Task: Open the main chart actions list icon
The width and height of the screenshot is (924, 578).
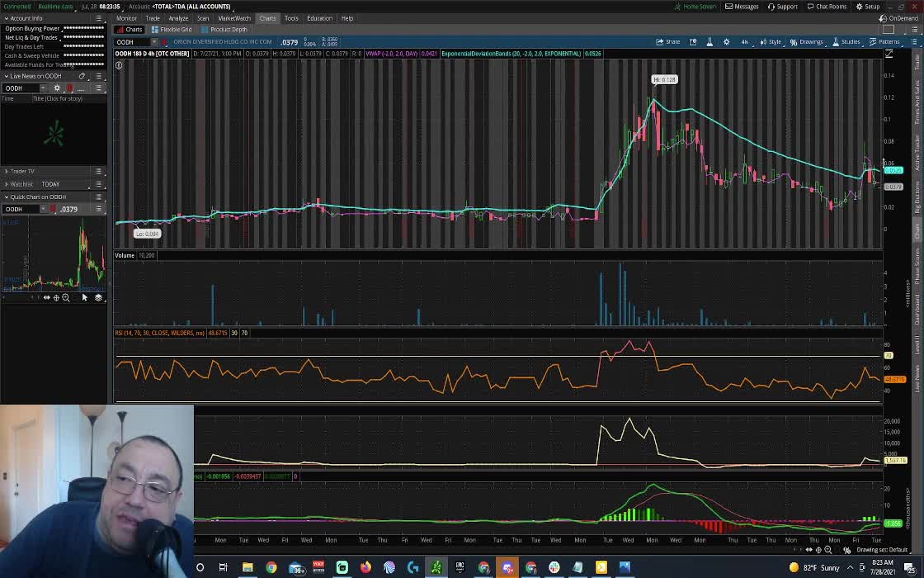Action: [x=914, y=42]
